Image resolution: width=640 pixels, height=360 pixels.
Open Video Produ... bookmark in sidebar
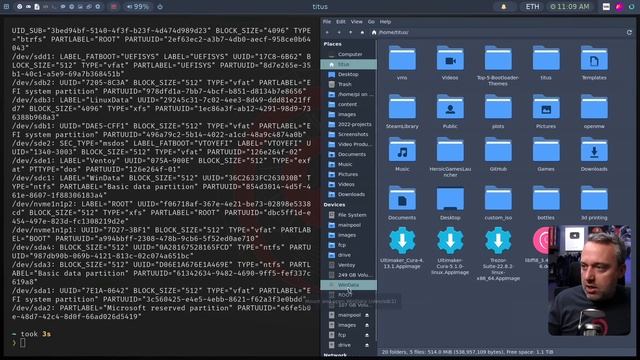point(348,144)
